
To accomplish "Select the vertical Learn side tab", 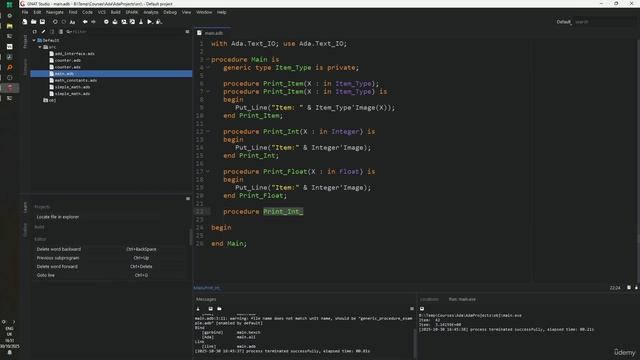I will (x=25, y=207).
